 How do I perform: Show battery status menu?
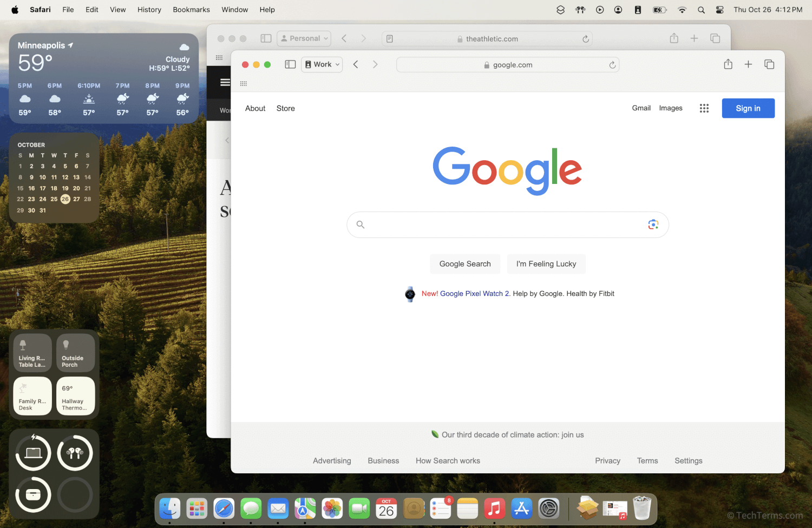[x=659, y=10]
